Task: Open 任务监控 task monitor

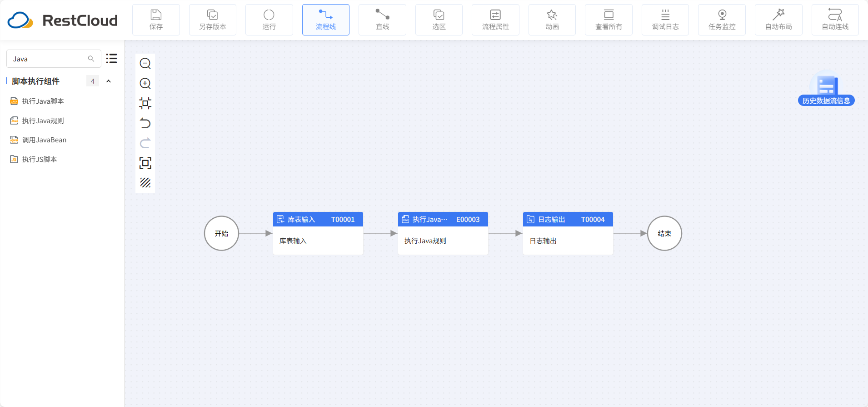Action: (722, 20)
